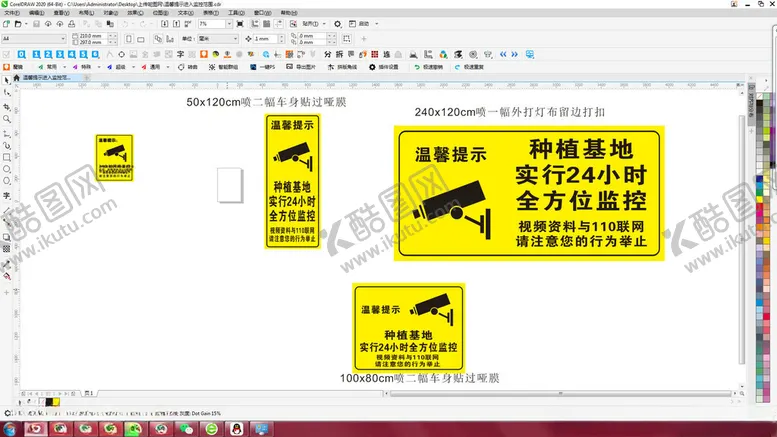Select the Rectangle tool

pos(6,157)
